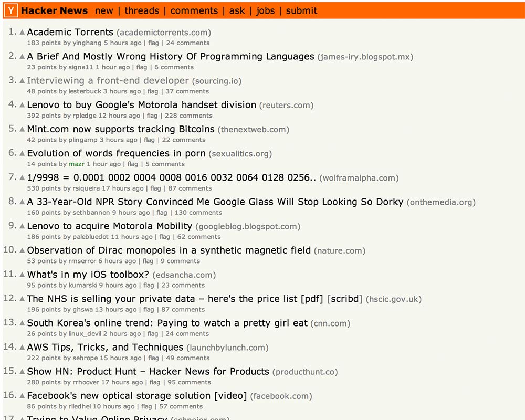Open user sehrope's profile

tap(85, 358)
